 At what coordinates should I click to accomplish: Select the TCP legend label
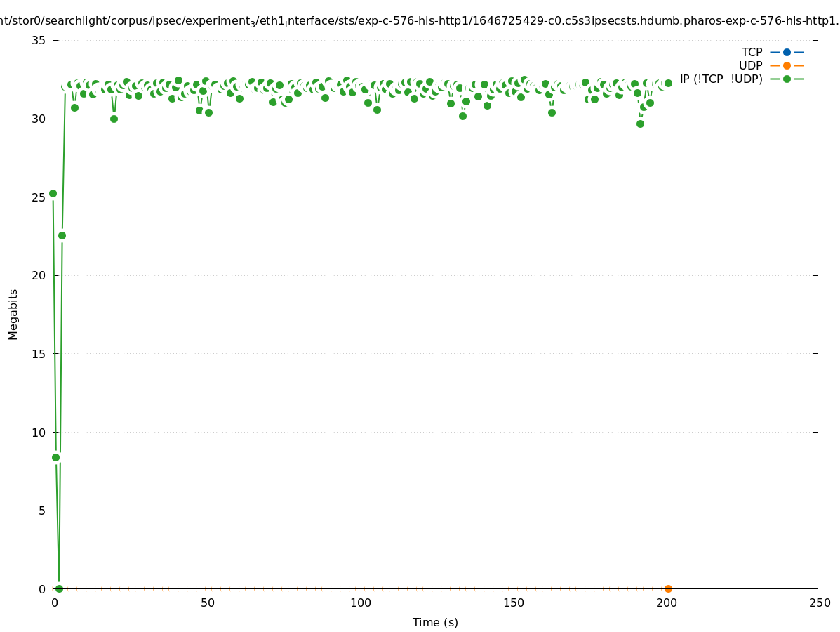click(752, 52)
